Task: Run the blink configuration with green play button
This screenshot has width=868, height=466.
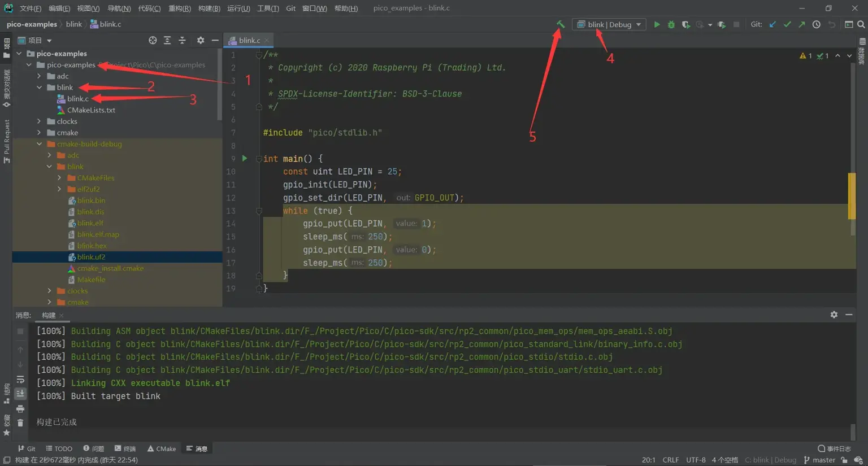Action: click(657, 24)
